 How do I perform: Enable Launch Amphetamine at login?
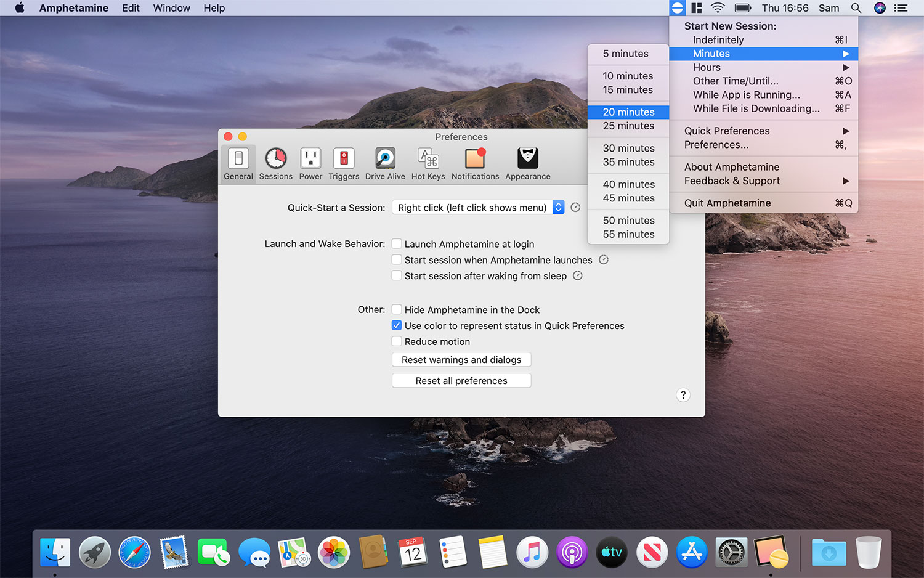coord(397,244)
